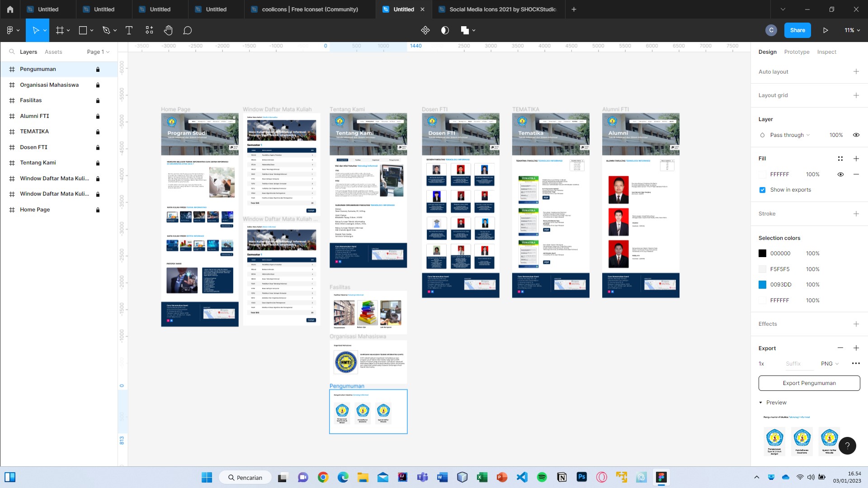Viewport: 868px width, 488px height.
Task: Click the Components icon in top toolbar
Action: click(425, 30)
